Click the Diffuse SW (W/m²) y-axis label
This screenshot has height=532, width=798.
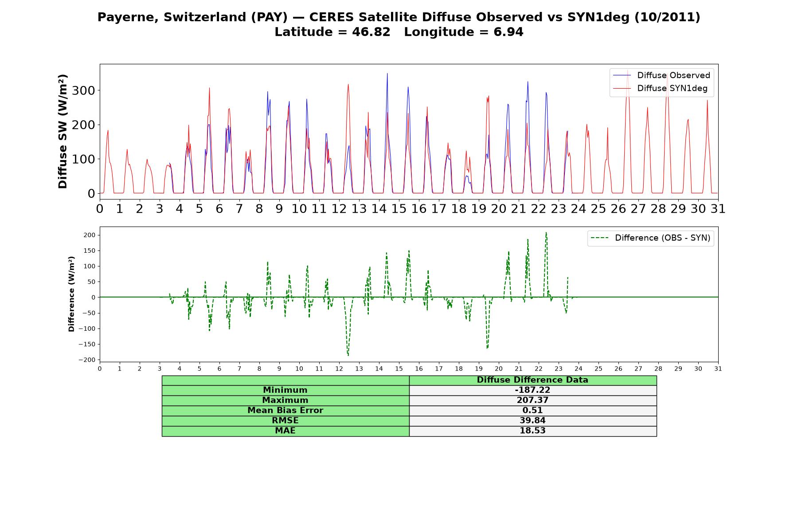click(63, 132)
